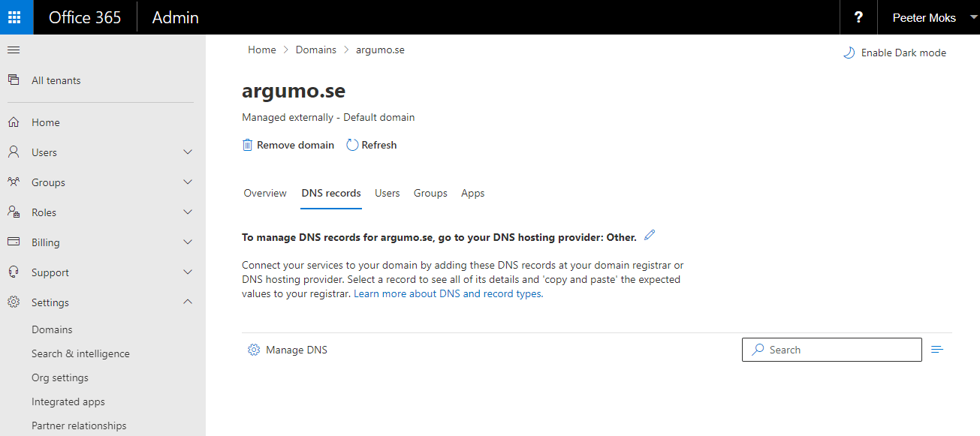This screenshot has width=980, height=436.
Task: Open the Peeter Moks account dropdown
Action: [x=928, y=17]
